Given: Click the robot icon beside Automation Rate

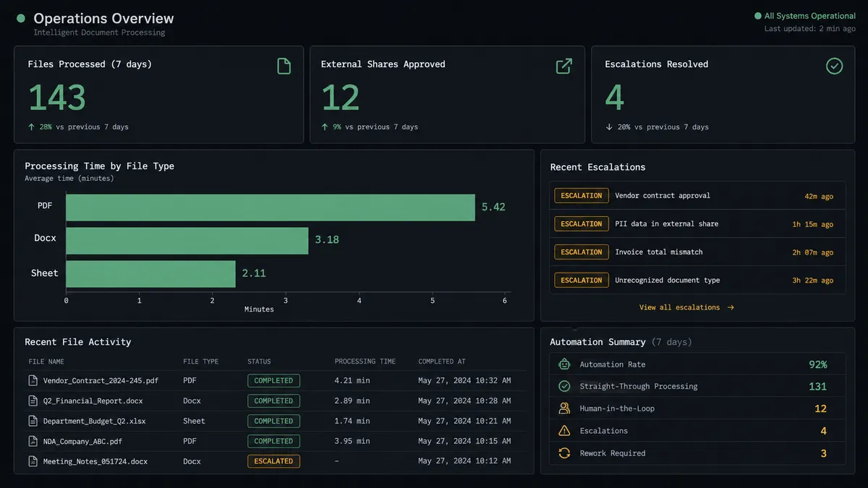Looking at the screenshot, I should click(x=564, y=364).
